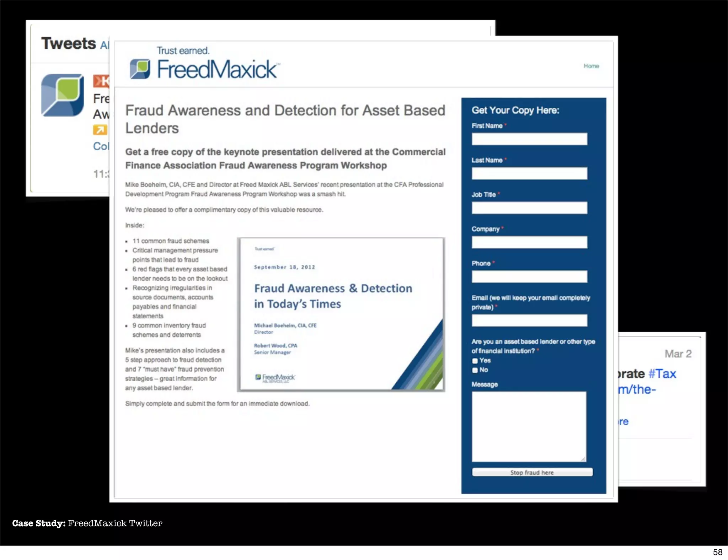This screenshot has width=728, height=560.
Task: Click the First Name input field
Action: click(529, 139)
